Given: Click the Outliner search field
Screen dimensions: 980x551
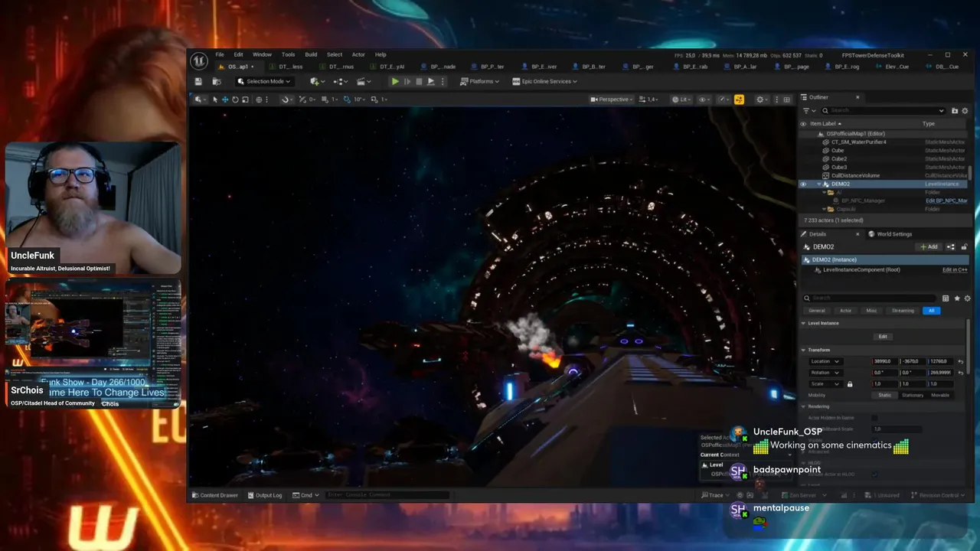Looking at the screenshot, I should (884, 110).
